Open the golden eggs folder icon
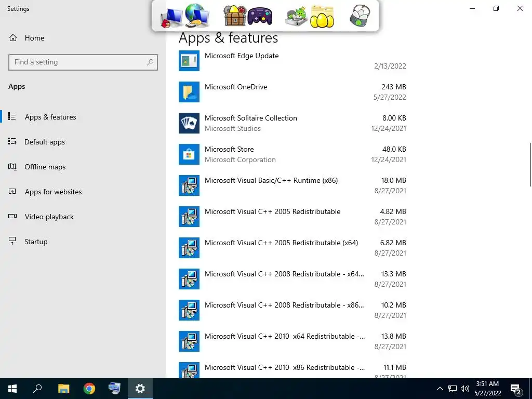The height and width of the screenshot is (399, 532). click(322, 17)
